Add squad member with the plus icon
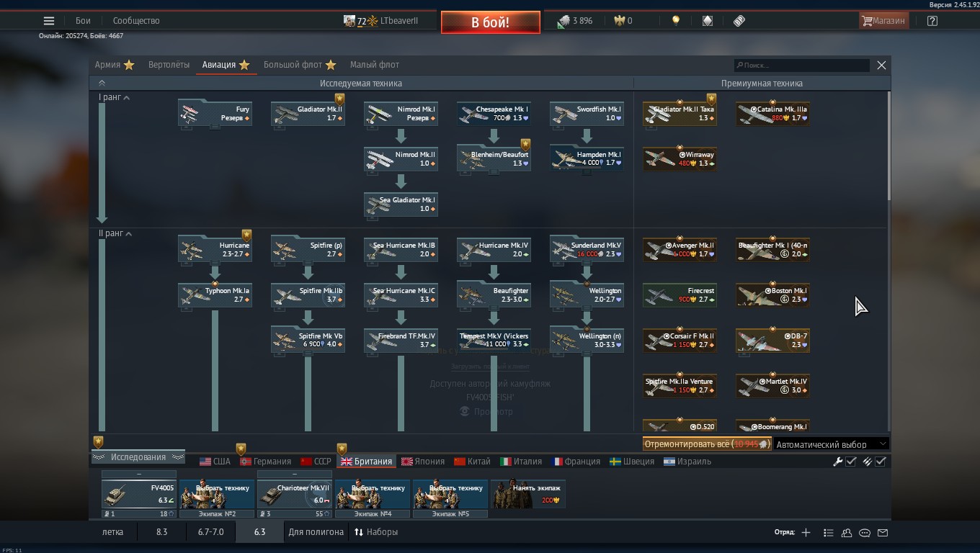980x553 pixels. point(806,533)
